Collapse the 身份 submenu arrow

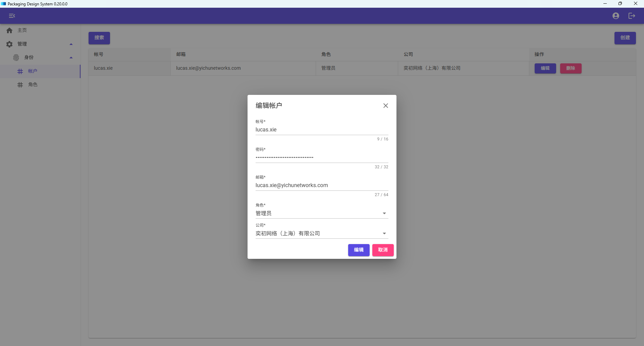71,58
